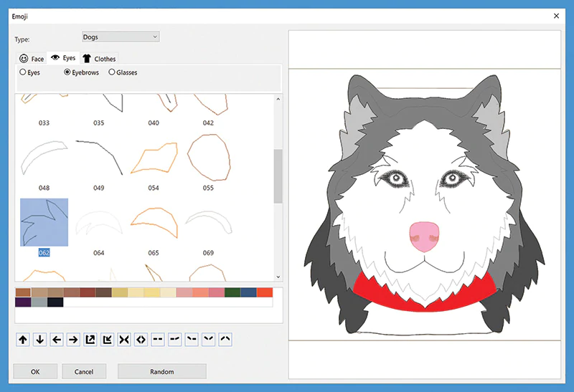Switch to the Eyes tab
This screenshot has height=392, width=574.
[63, 58]
